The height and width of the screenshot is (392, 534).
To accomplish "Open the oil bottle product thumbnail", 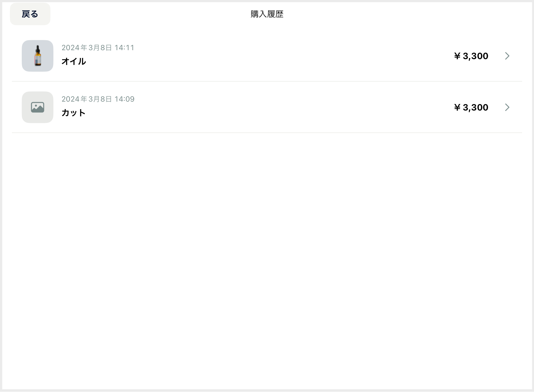I will [x=38, y=56].
